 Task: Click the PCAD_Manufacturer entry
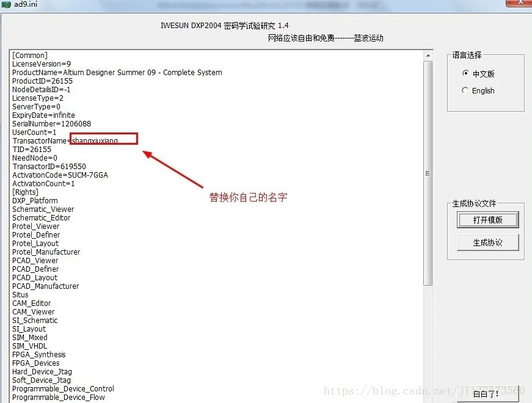[x=45, y=286]
